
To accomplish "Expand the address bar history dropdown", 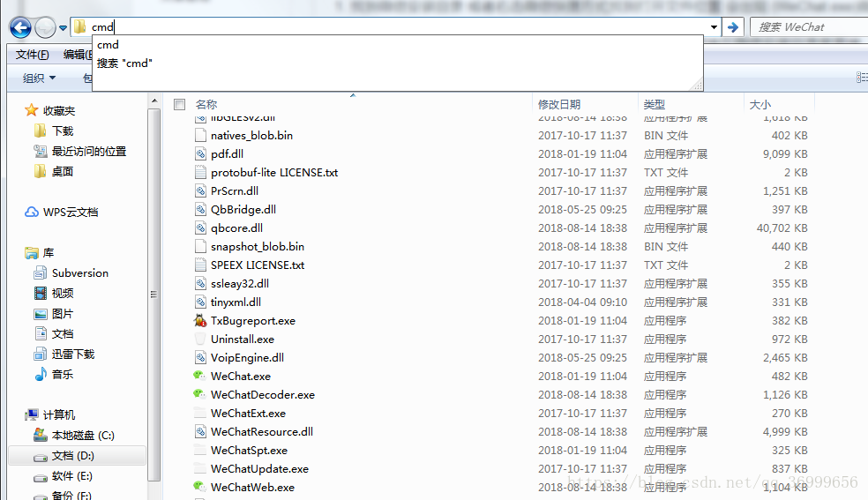I will pos(715,26).
